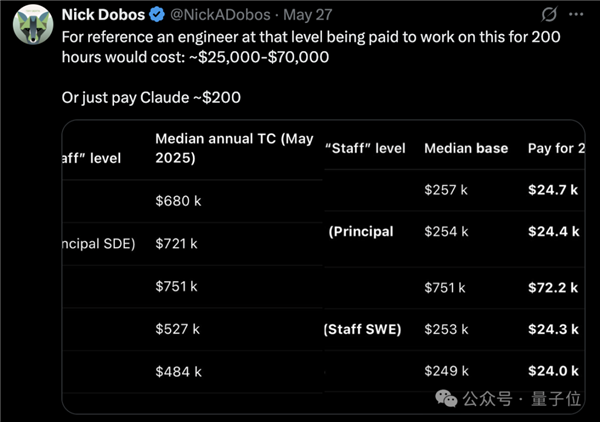Open the Grok slashed-circle icon

548,15
